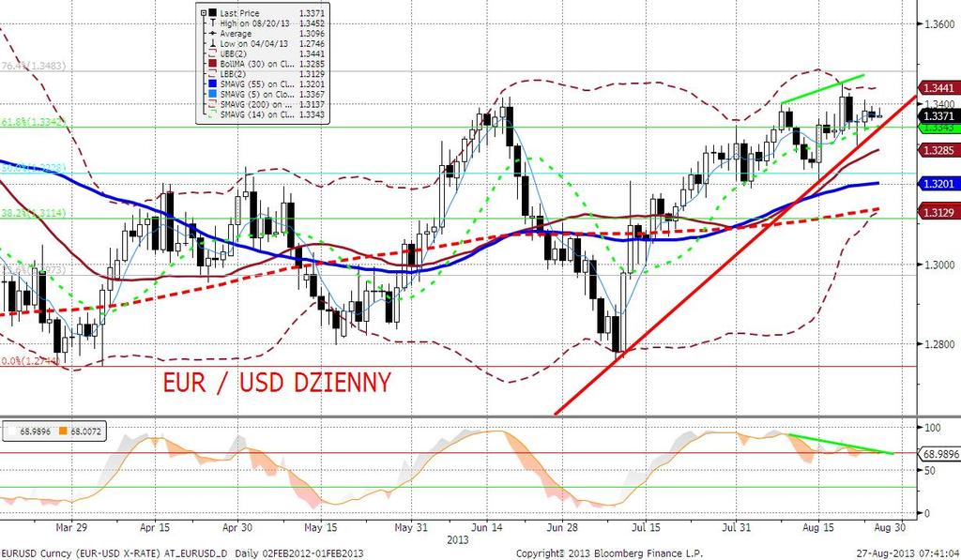961x560 pixels.
Task: Click the dark red 1.3441 tag on the price axis
Action: coord(938,88)
